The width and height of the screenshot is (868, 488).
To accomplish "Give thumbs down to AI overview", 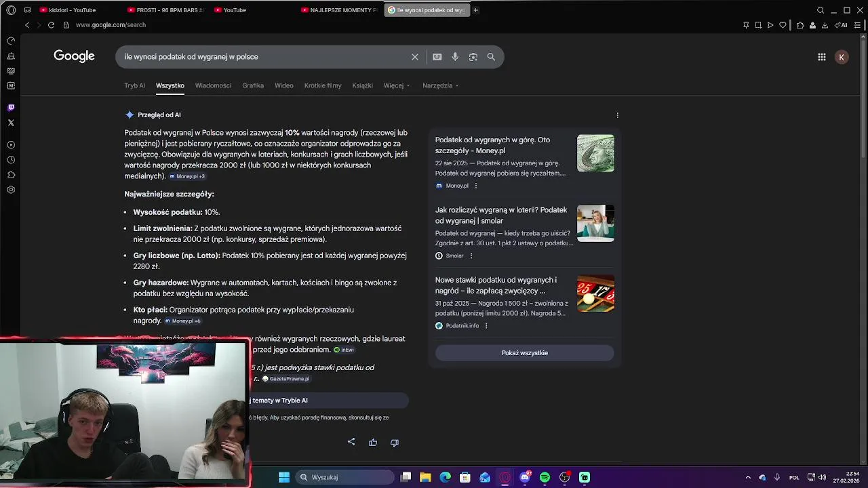I will coord(395,442).
